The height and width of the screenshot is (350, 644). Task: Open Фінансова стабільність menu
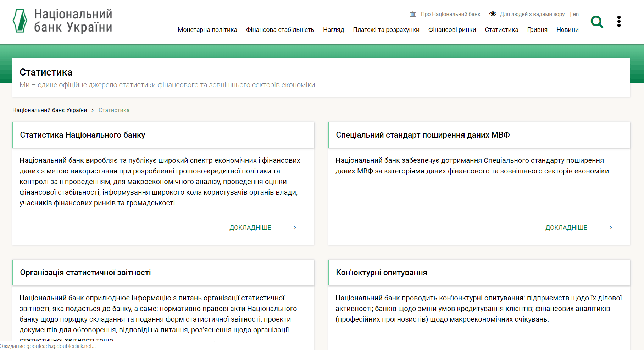point(280,30)
